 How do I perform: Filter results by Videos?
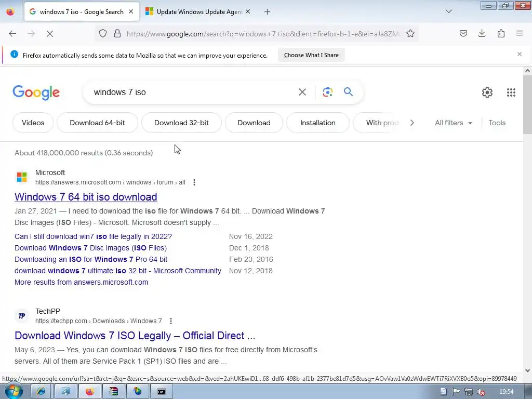point(33,123)
